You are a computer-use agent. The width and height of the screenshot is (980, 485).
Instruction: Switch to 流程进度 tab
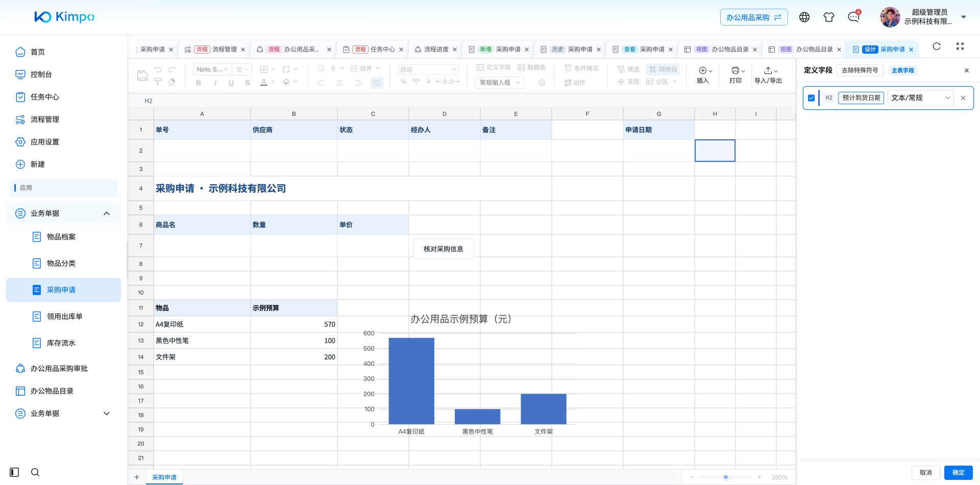(435, 50)
